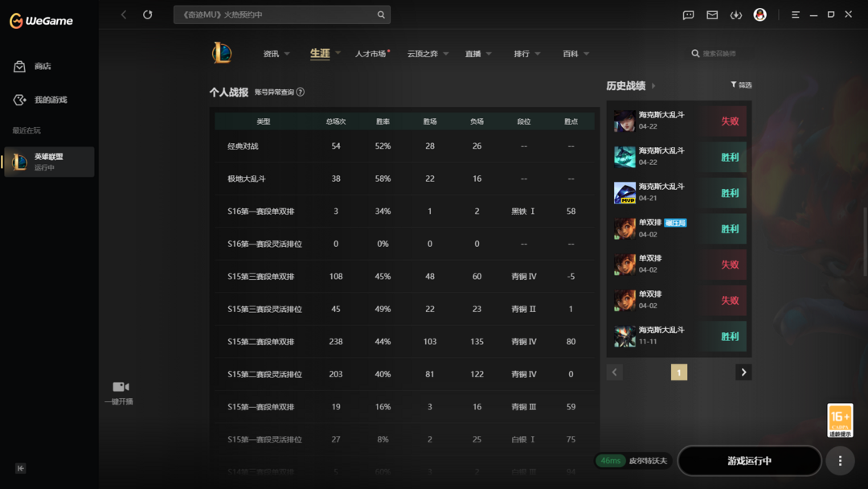Expand the 直播 dropdown
The height and width of the screenshot is (489, 868).
[x=489, y=54]
